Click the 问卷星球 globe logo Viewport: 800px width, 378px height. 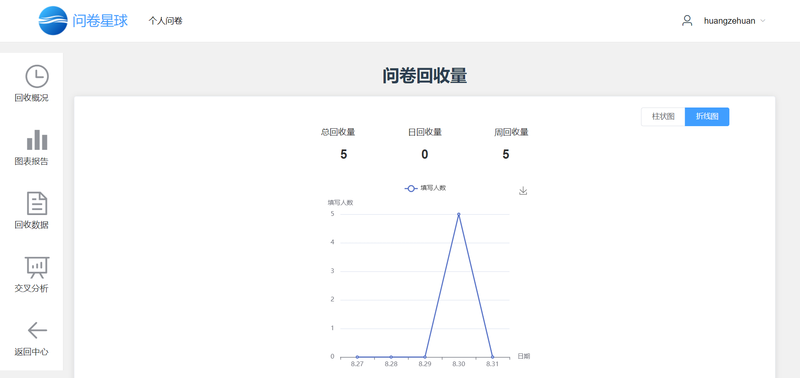pos(53,21)
